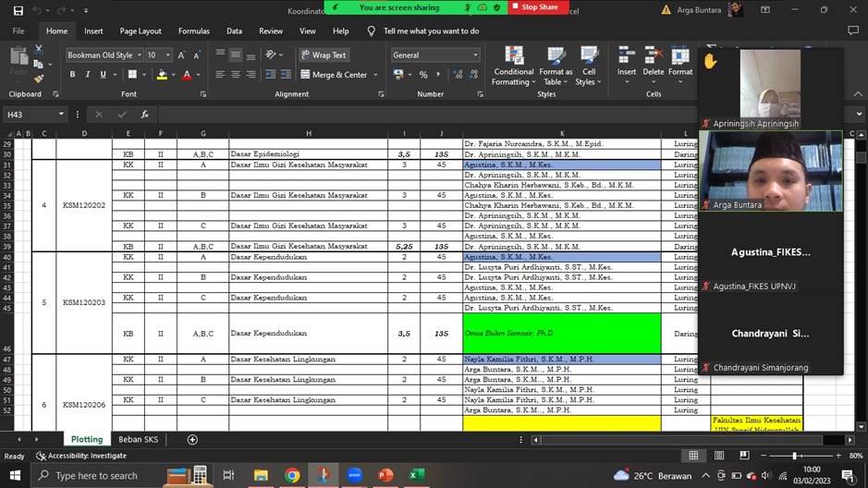
Task: Expand the General number format dropdown
Action: point(475,55)
